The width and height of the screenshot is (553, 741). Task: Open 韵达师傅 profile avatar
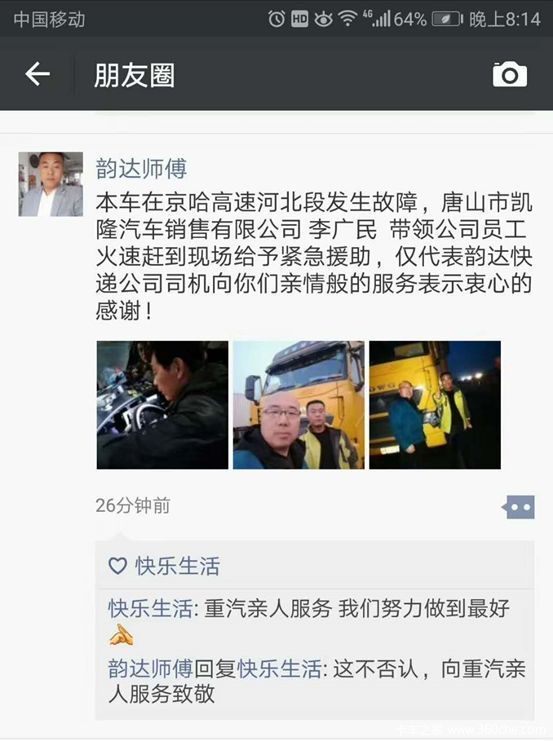(51, 184)
